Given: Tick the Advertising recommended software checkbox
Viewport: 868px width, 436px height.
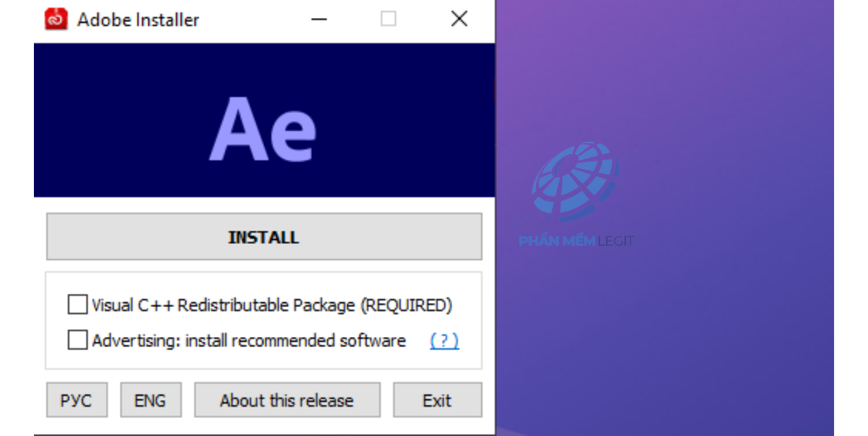Looking at the screenshot, I should (78, 340).
